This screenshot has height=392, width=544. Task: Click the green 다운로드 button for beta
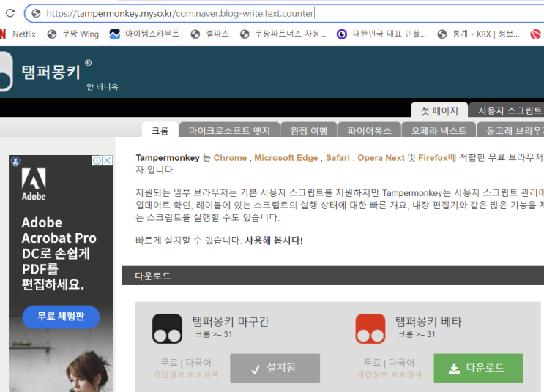478,368
